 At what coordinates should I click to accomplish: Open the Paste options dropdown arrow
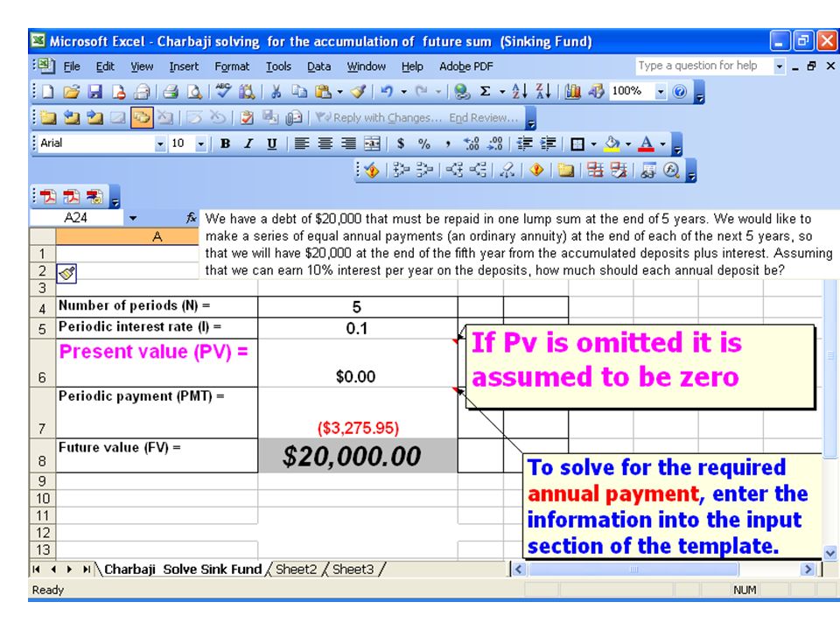point(340,92)
